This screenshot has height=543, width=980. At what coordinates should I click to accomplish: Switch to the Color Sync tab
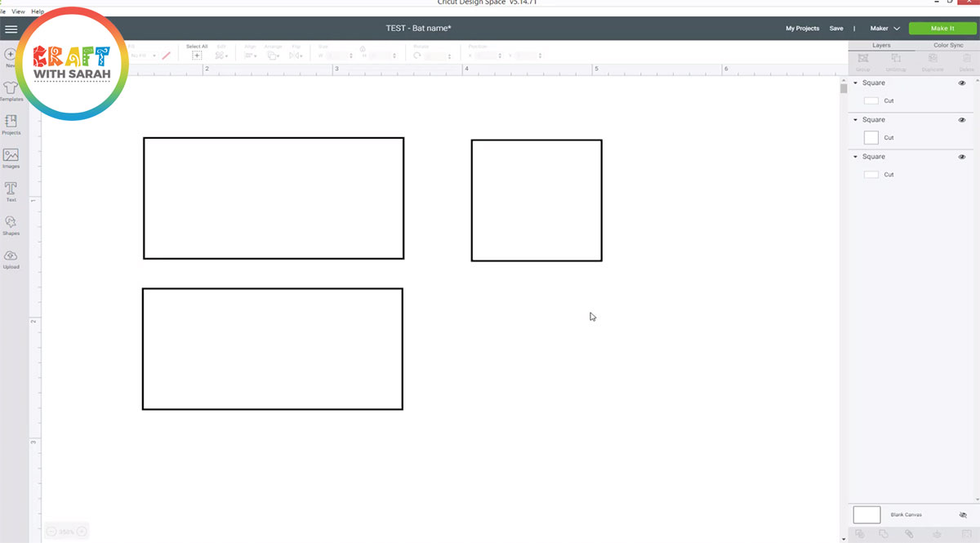948,46
